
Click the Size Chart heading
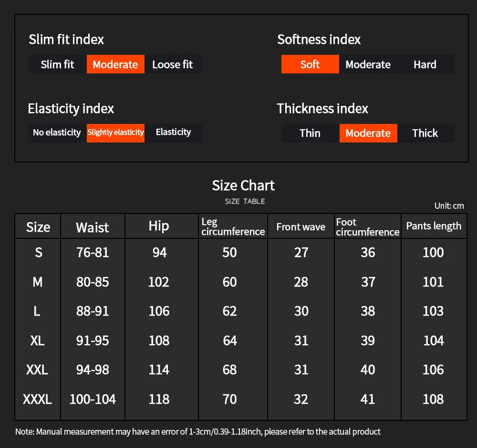[243, 185]
